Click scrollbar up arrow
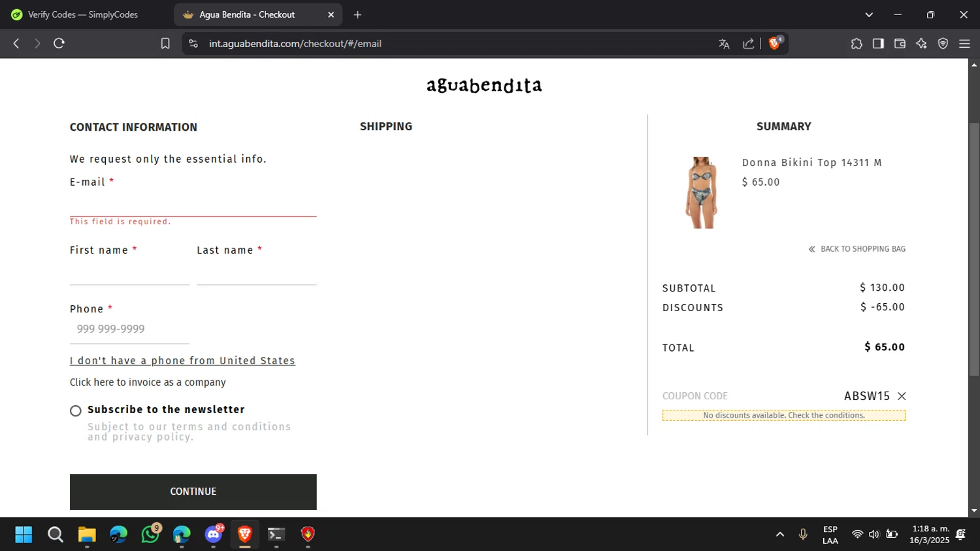The image size is (980, 551). point(974,65)
